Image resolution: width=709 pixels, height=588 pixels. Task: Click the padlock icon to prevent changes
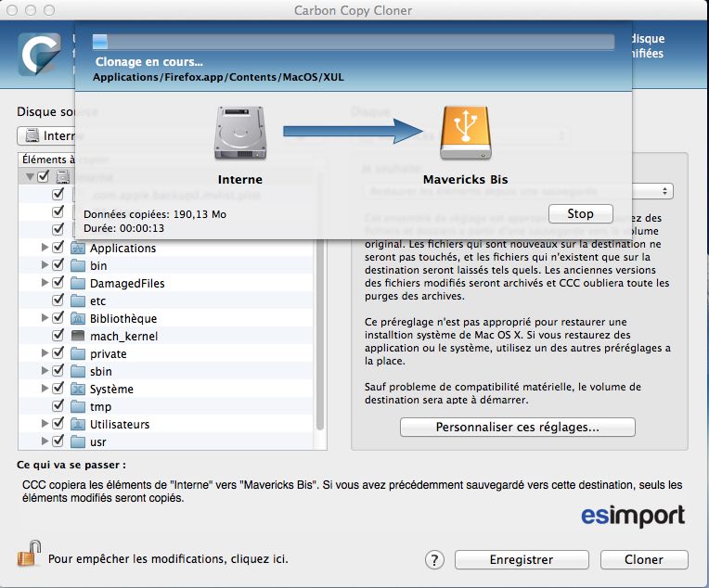pos(29,554)
